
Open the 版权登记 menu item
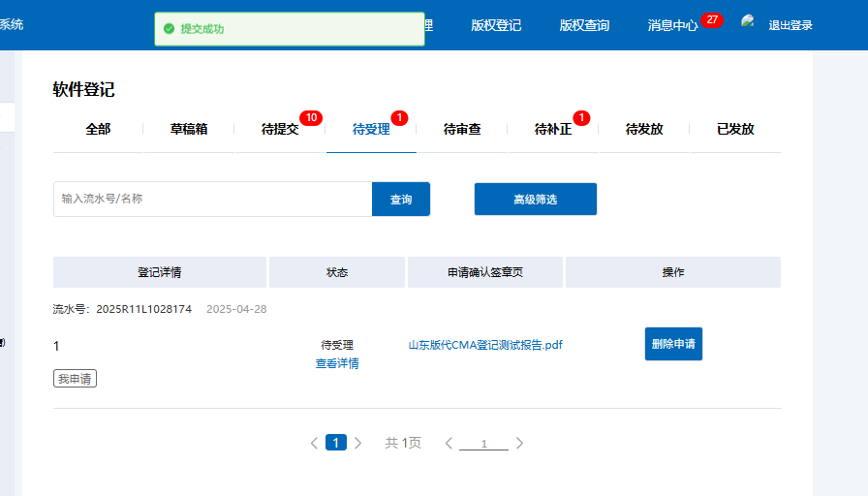496,25
